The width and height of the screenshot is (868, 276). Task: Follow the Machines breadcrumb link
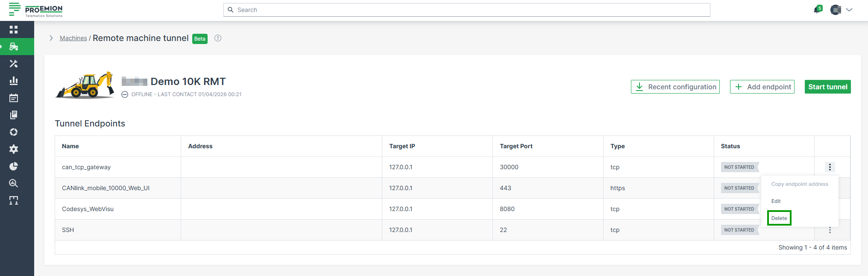pyautogui.click(x=73, y=38)
